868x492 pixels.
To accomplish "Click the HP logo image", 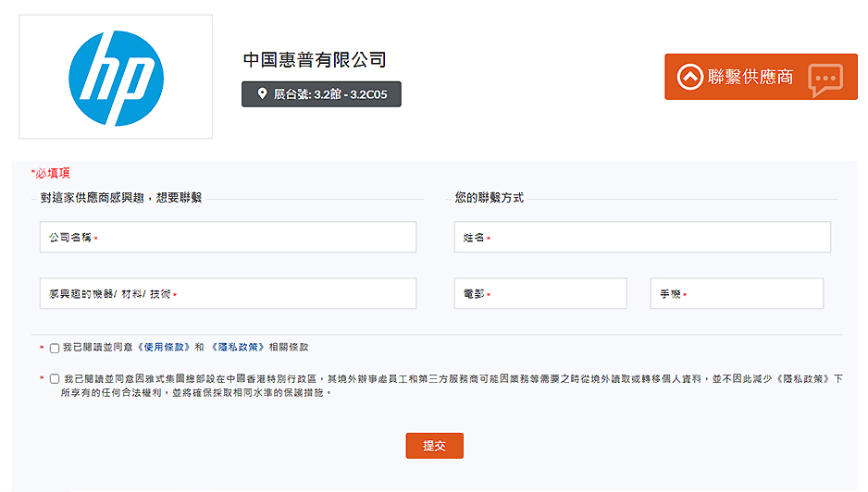I will [x=116, y=78].
